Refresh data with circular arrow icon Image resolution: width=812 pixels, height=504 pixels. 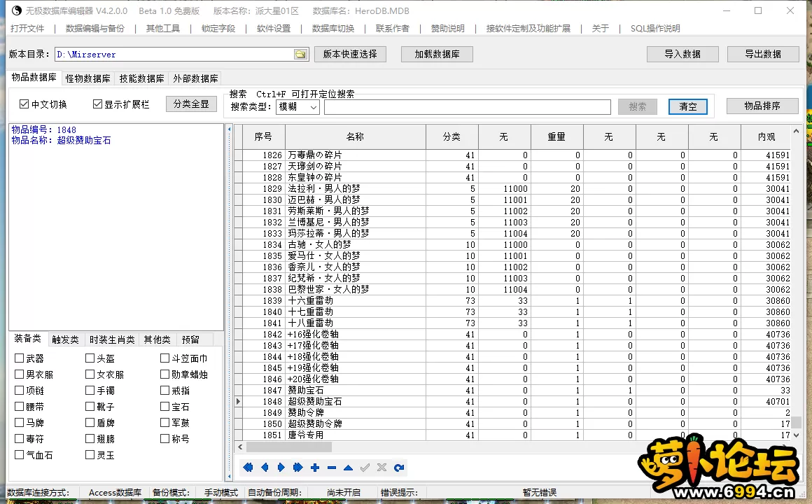tap(399, 468)
